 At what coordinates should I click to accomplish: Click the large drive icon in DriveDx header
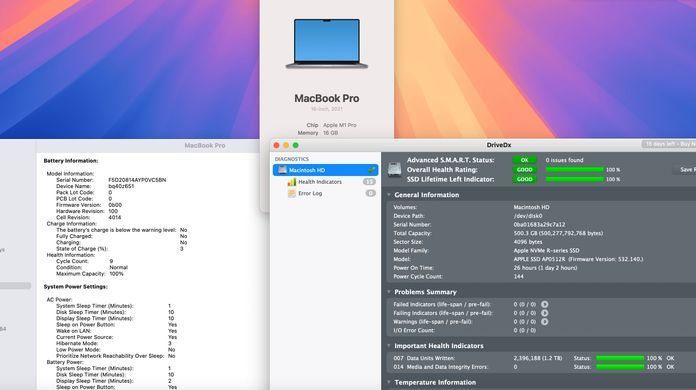(394, 169)
